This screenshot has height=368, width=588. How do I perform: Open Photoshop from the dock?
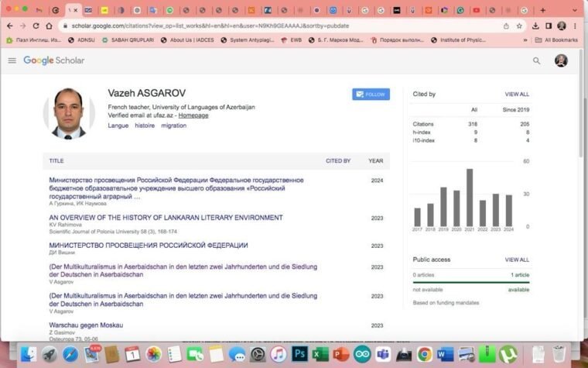click(x=299, y=354)
